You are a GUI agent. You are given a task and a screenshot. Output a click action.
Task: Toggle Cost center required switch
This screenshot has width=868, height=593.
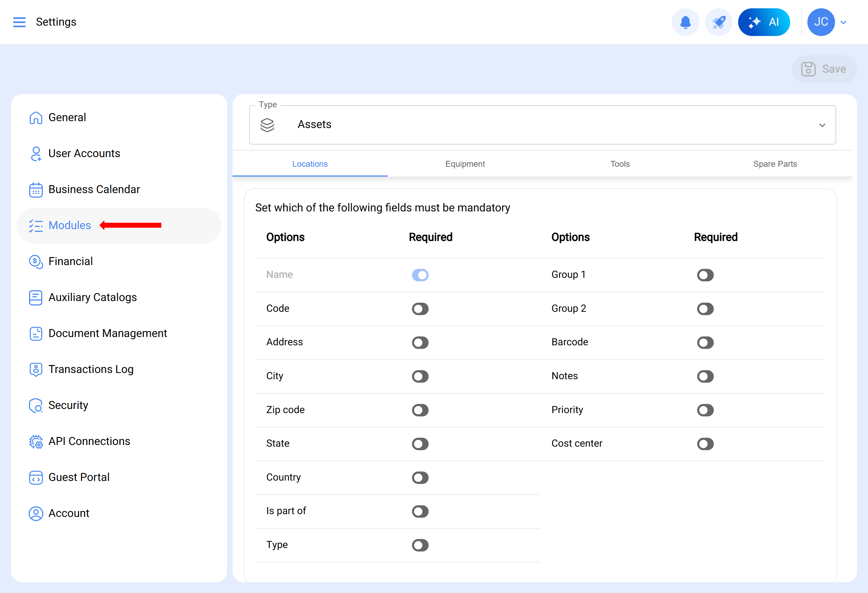pyautogui.click(x=705, y=444)
